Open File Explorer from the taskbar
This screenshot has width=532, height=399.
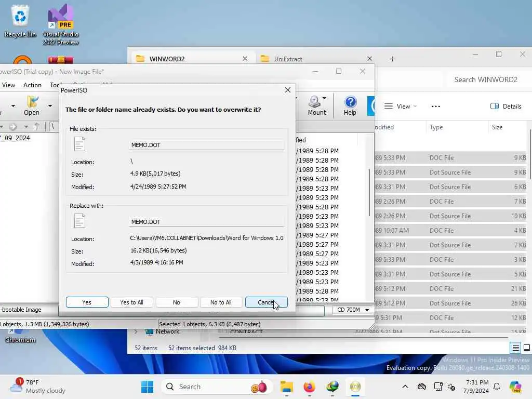click(287, 387)
